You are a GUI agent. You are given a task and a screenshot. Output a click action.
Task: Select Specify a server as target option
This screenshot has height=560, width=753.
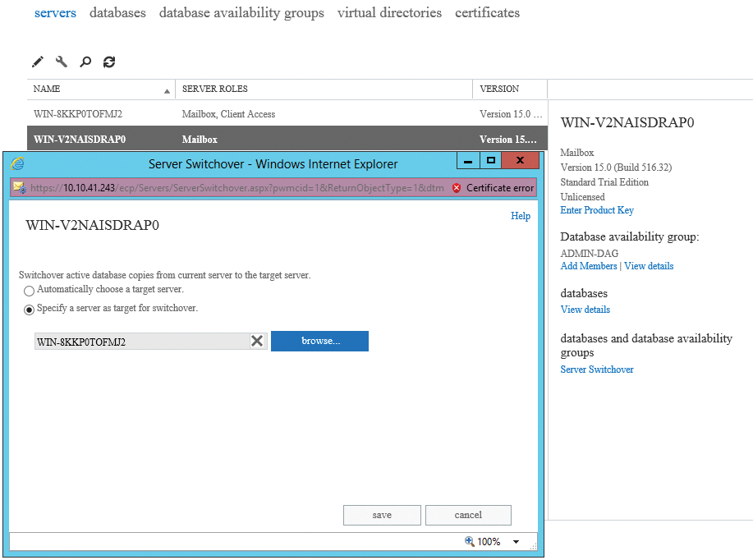click(29, 310)
